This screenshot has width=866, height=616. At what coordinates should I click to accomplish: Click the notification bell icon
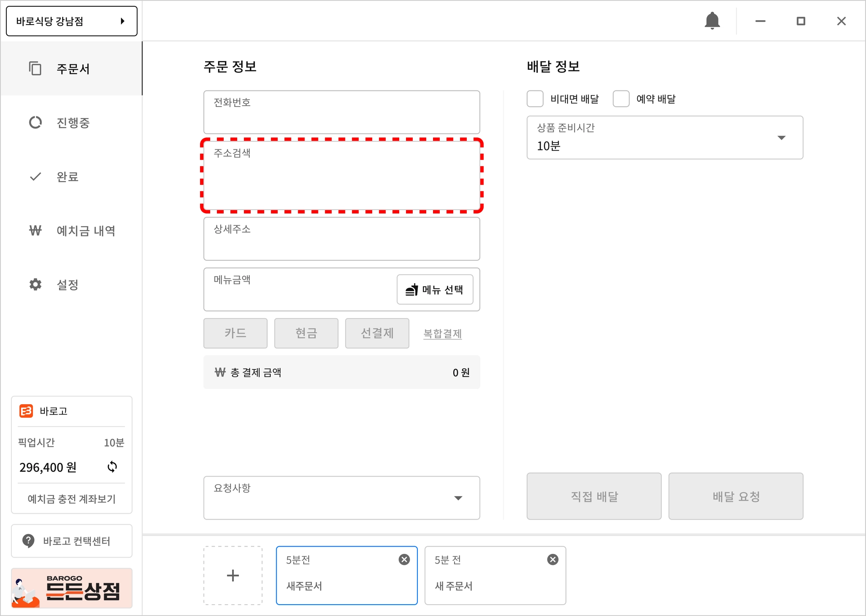coord(712,21)
